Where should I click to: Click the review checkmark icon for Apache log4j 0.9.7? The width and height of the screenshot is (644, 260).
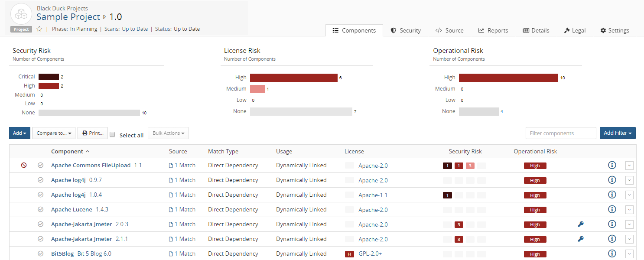click(41, 180)
